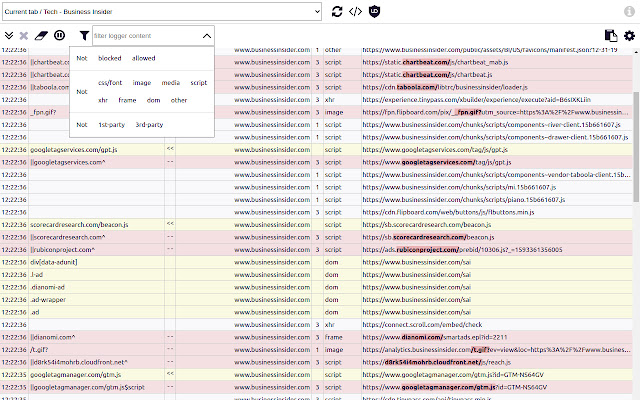The image size is (640, 400).
Task: Open logger settings gear icon
Action: (x=629, y=36)
